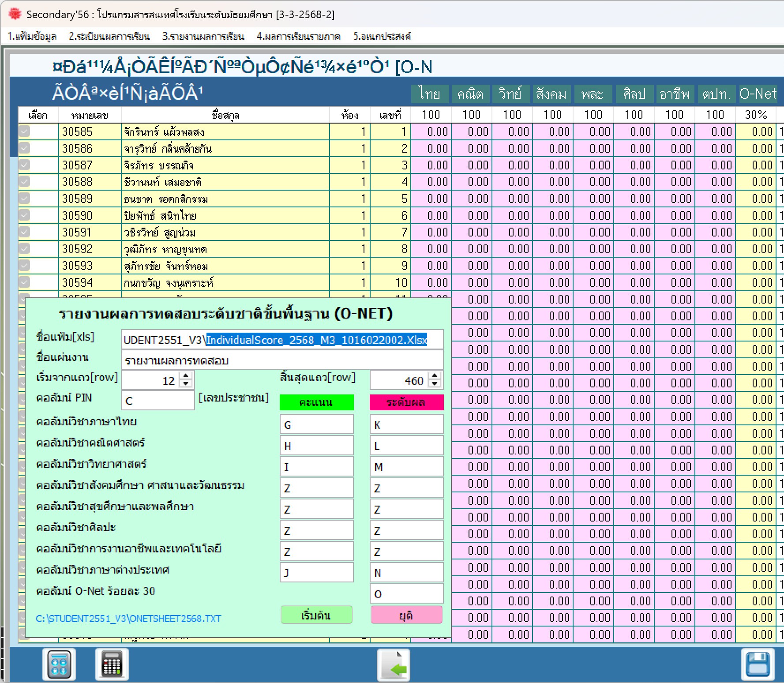The width and height of the screenshot is (784, 683).
Task: Click the floppy disk save icon
Action: [x=758, y=664]
